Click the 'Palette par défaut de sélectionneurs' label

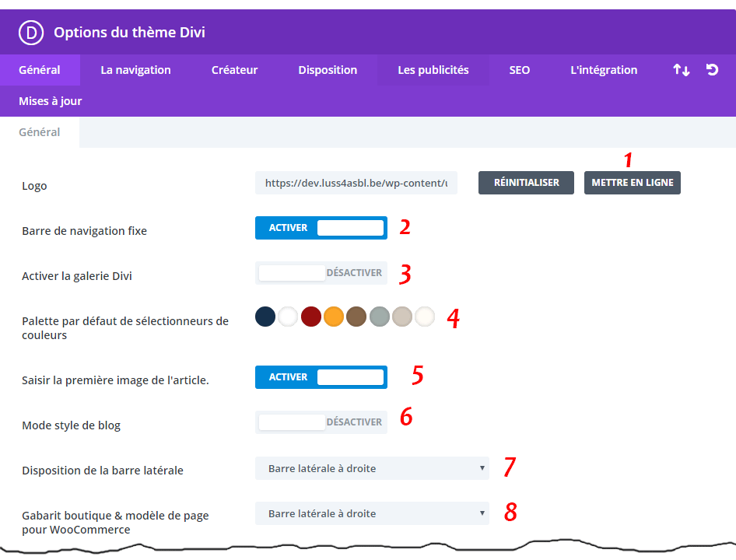point(125,328)
